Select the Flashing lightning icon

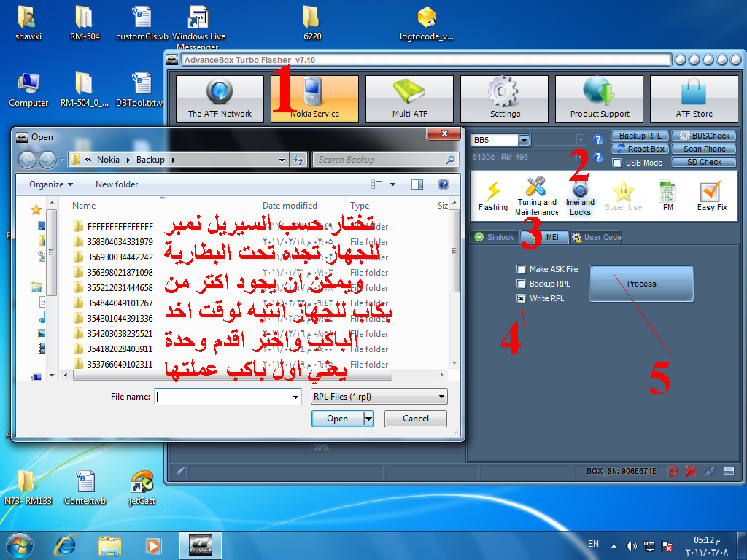point(492,195)
